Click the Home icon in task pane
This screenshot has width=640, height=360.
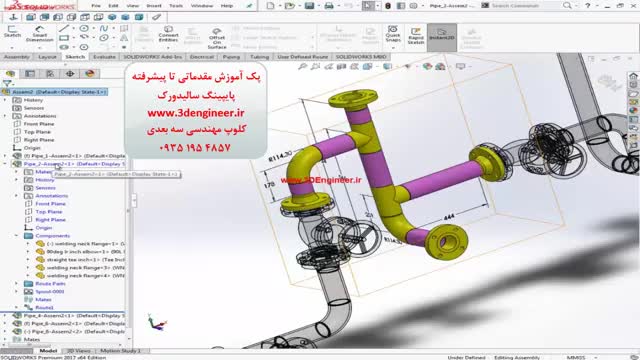point(633,76)
